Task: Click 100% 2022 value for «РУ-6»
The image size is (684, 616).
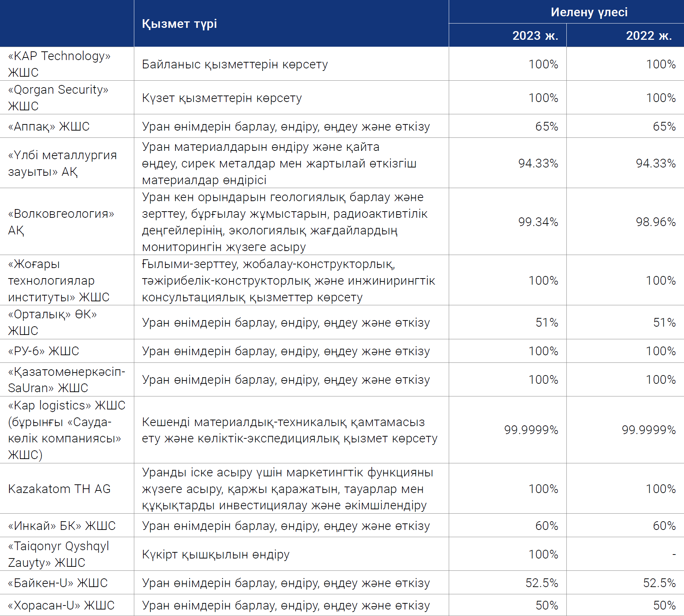Action: coord(661,351)
